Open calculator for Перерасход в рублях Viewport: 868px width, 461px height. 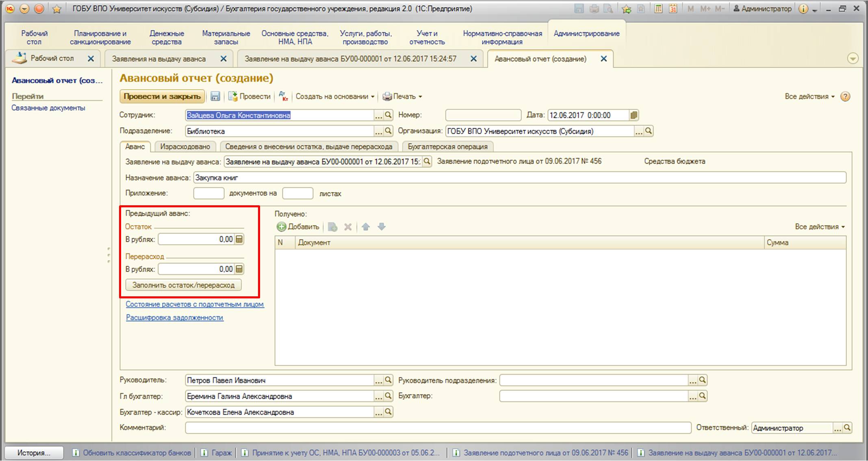coord(239,269)
